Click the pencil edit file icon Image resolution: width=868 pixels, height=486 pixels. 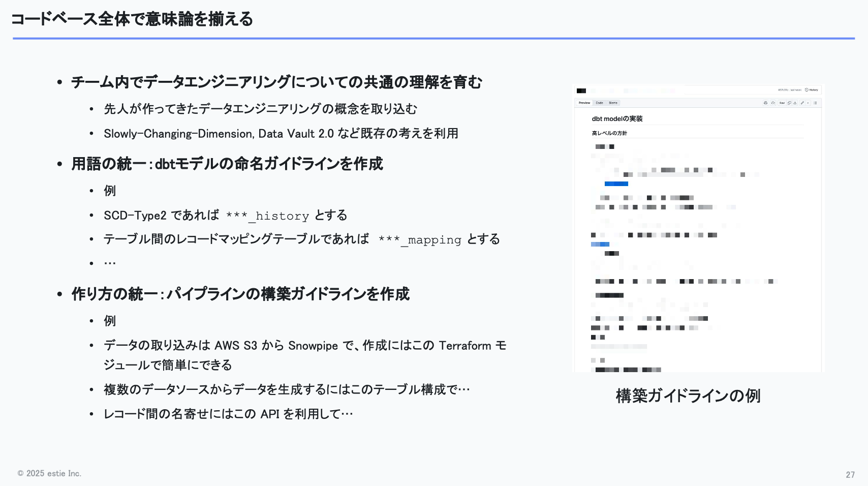[x=802, y=103]
